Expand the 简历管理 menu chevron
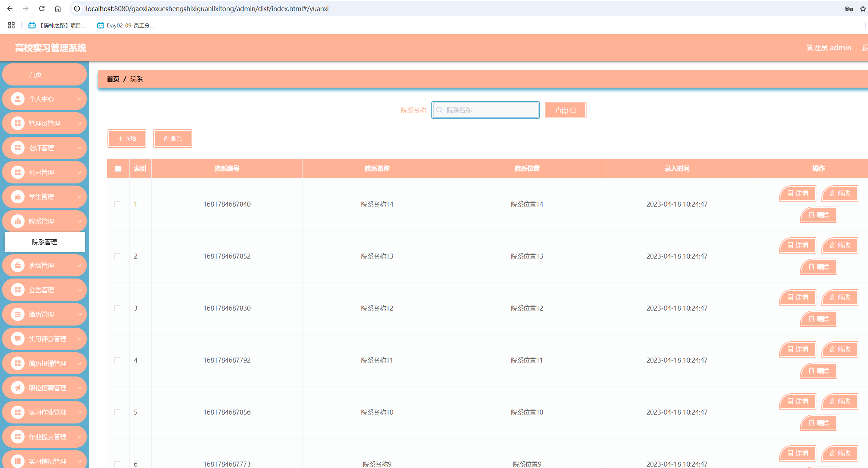The image size is (868, 468). tap(80, 314)
